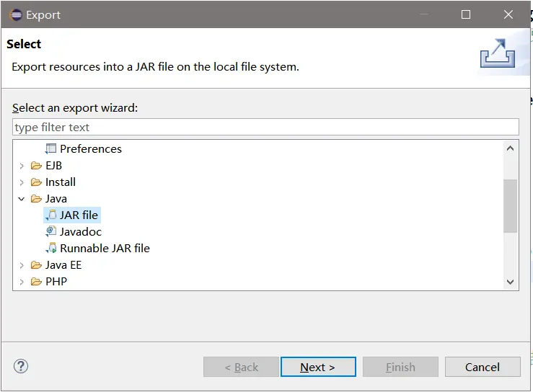
Task: Click the Preferences icon in the list
Action: coord(50,148)
